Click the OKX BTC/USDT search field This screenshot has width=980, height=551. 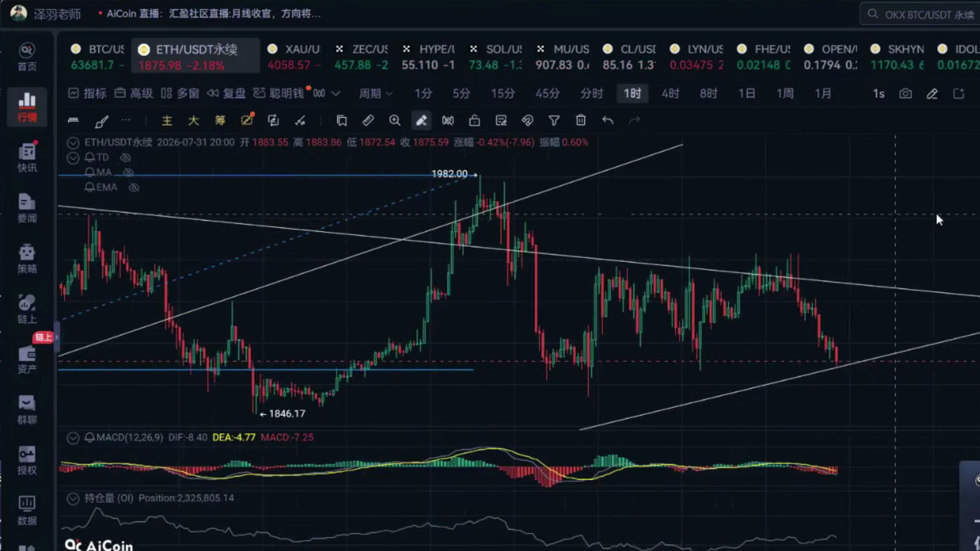tap(920, 15)
